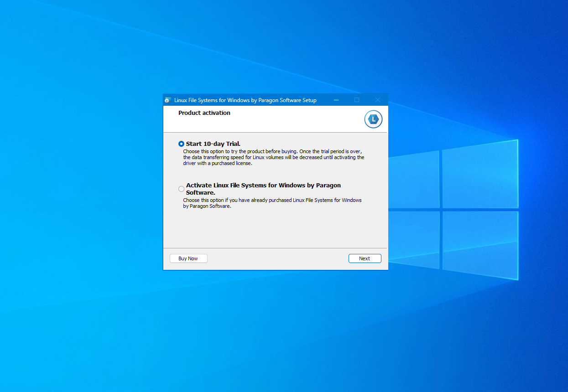Close the Linux File Systems setup dialog
568x392 pixels.
pos(377,100)
